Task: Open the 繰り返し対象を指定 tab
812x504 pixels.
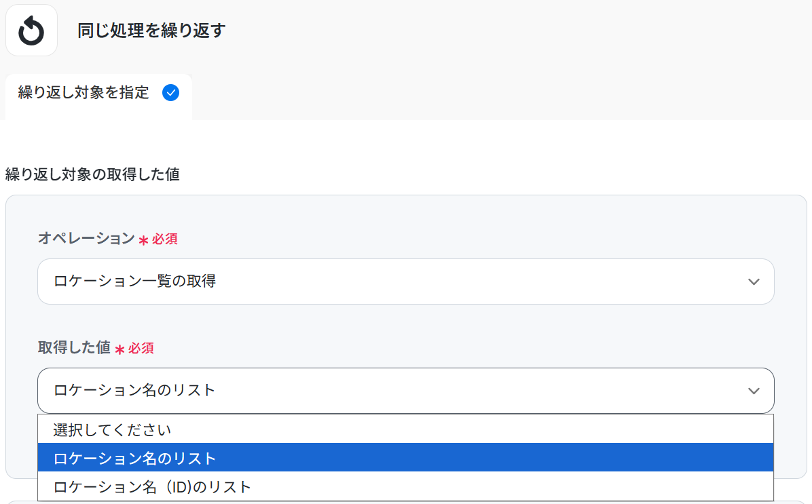Action: [x=84, y=93]
